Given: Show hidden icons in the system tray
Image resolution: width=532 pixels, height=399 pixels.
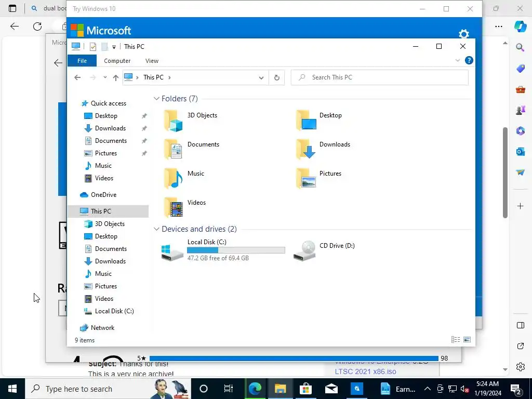Looking at the screenshot, I should tap(428, 389).
